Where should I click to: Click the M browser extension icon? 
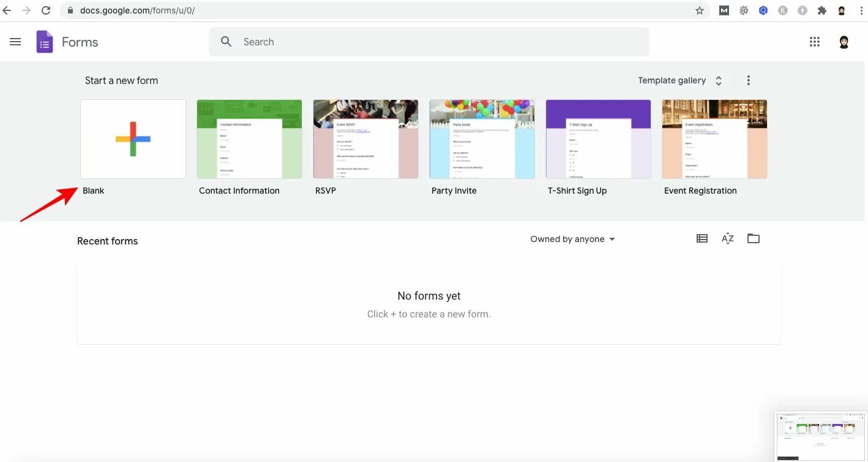pyautogui.click(x=724, y=10)
